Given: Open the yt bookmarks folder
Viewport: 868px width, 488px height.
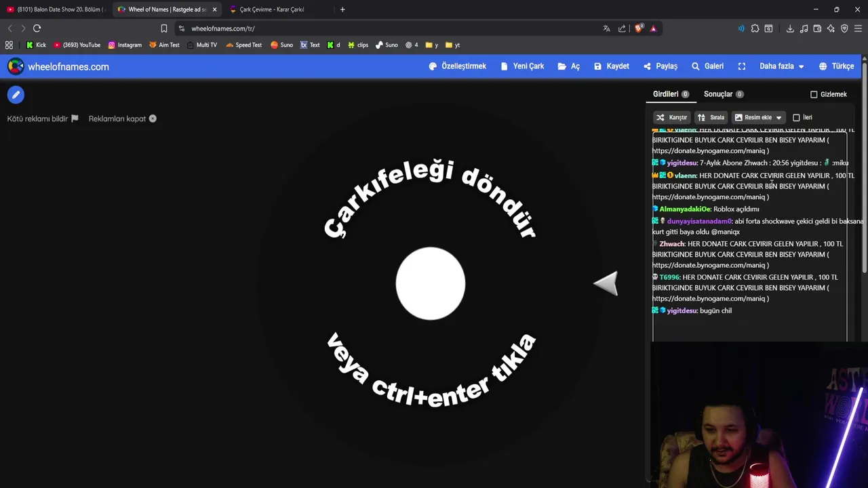Looking at the screenshot, I should click(453, 45).
